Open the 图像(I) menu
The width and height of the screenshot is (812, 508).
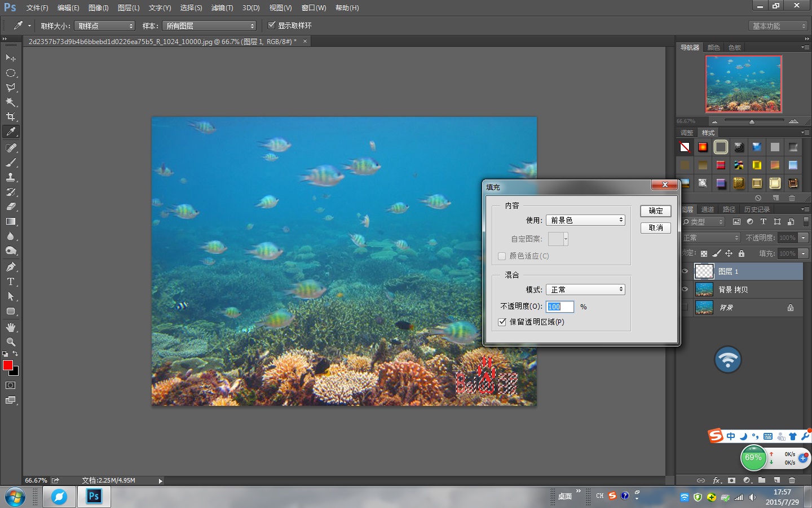(x=98, y=8)
